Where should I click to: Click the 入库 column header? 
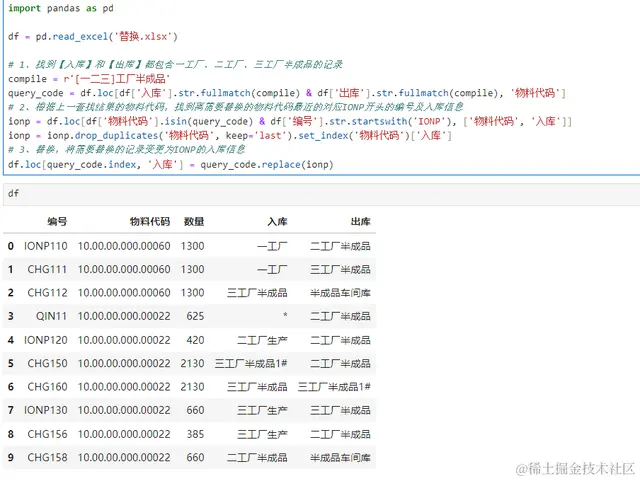point(277,222)
